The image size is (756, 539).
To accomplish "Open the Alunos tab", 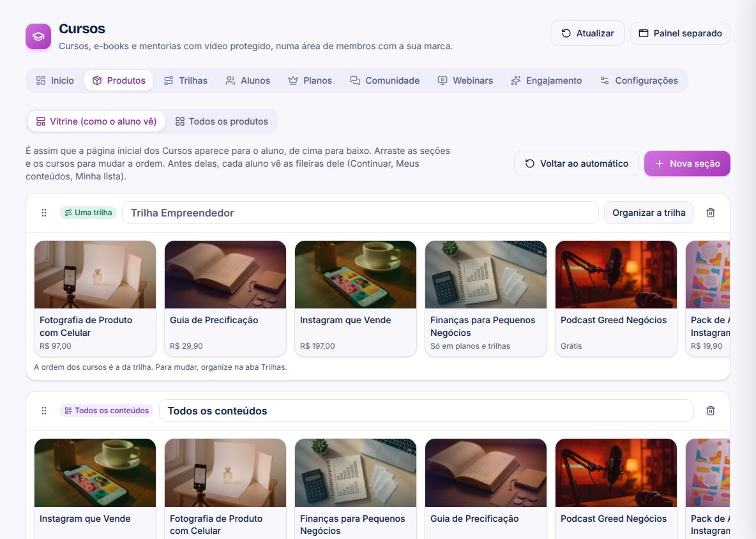I will click(x=248, y=80).
